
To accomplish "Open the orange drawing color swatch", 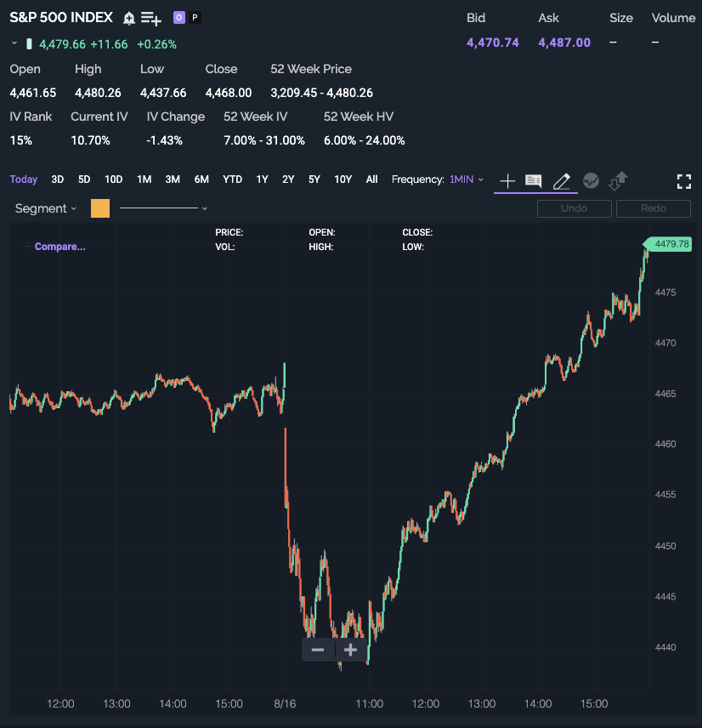I will (100, 208).
